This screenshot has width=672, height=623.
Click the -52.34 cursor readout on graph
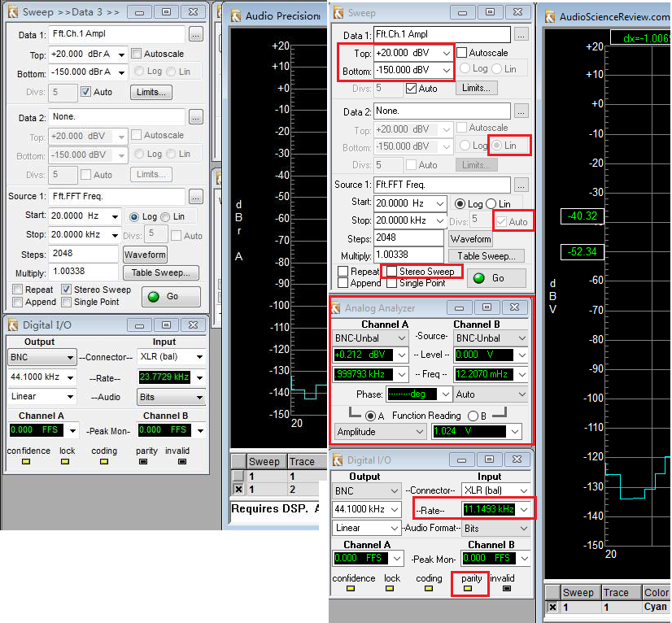point(582,251)
